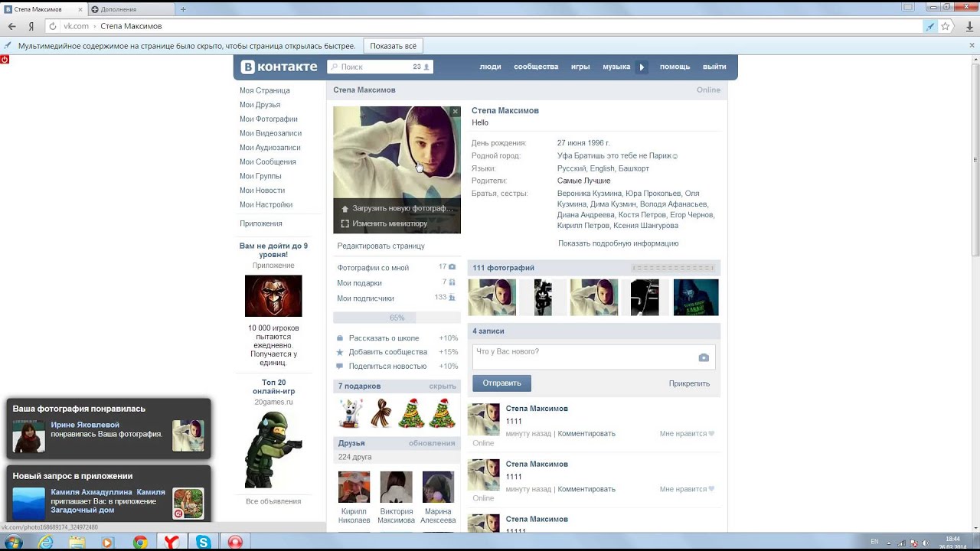Click the Windows Start button
The height and width of the screenshot is (551, 980).
click(13, 542)
